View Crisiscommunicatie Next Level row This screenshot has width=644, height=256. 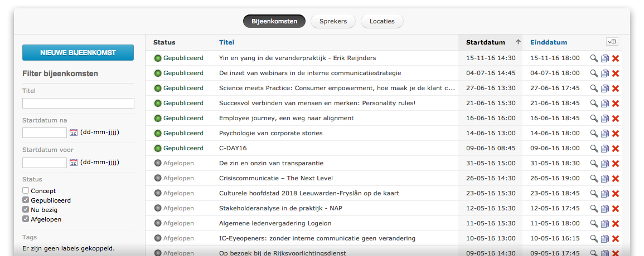coord(594,179)
